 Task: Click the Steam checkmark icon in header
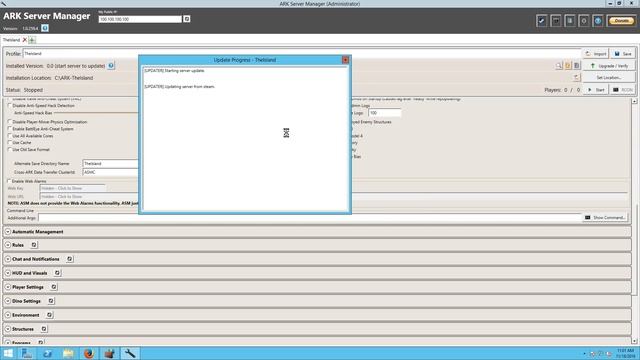(542, 20)
